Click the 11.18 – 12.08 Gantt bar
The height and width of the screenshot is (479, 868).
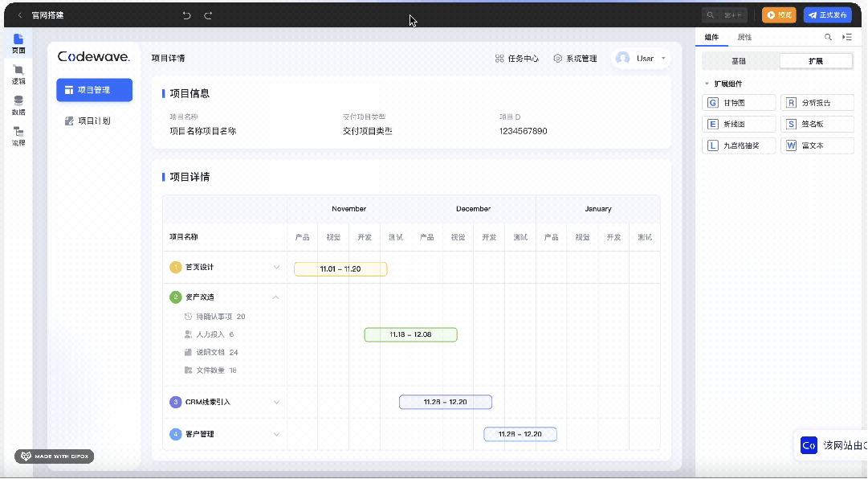coord(410,334)
